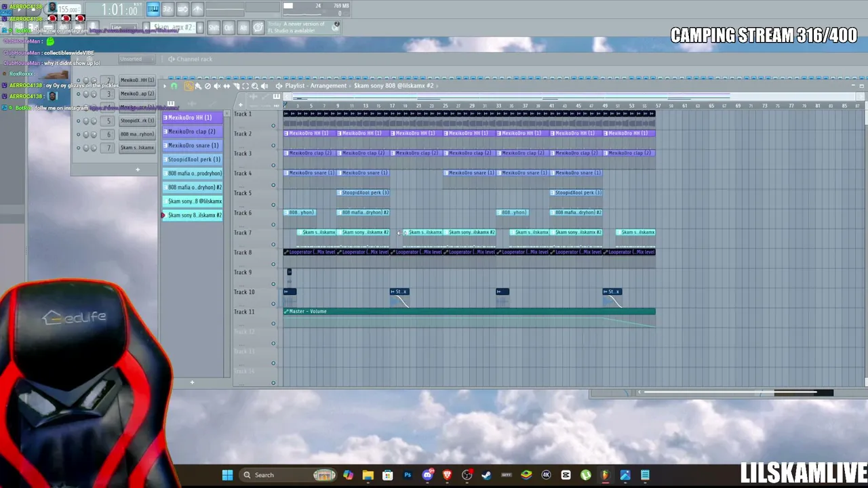Toggle mute on Track 6

coord(273,224)
